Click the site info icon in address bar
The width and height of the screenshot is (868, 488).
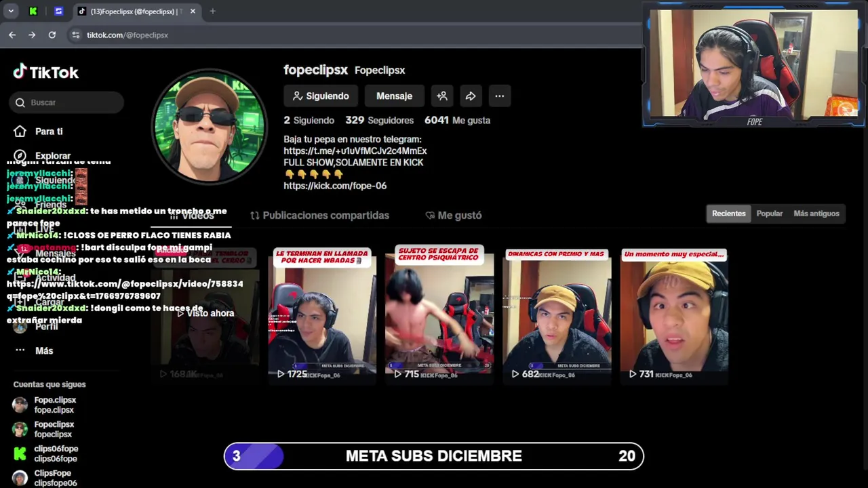[75, 35]
